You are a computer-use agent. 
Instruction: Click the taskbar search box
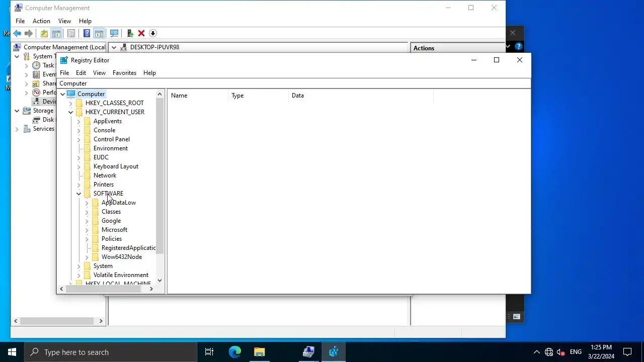[111, 352]
